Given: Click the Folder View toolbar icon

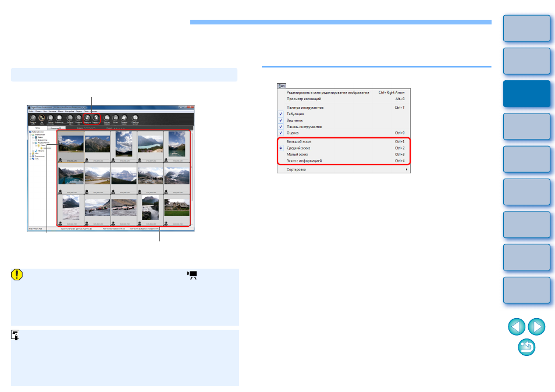Looking at the screenshot, I should [x=41, y=118].
